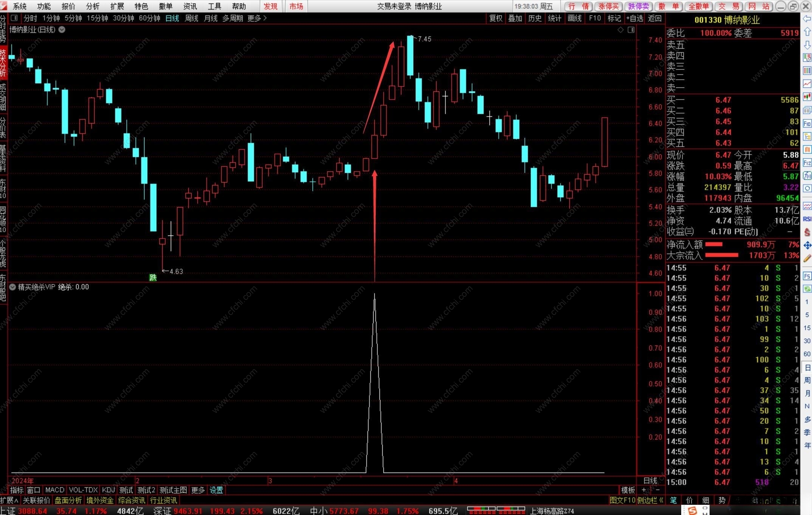Screen dimensions: 812x515
Task: Click the line trend chart sidebar icon
Action: point(807,84)
